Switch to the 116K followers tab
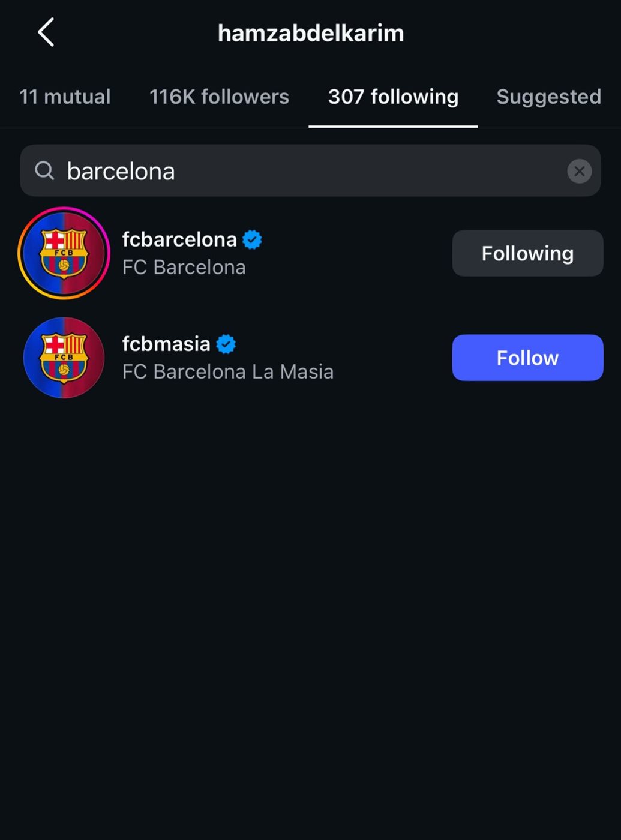Screen dimensions: 621x840 point(219,97)
